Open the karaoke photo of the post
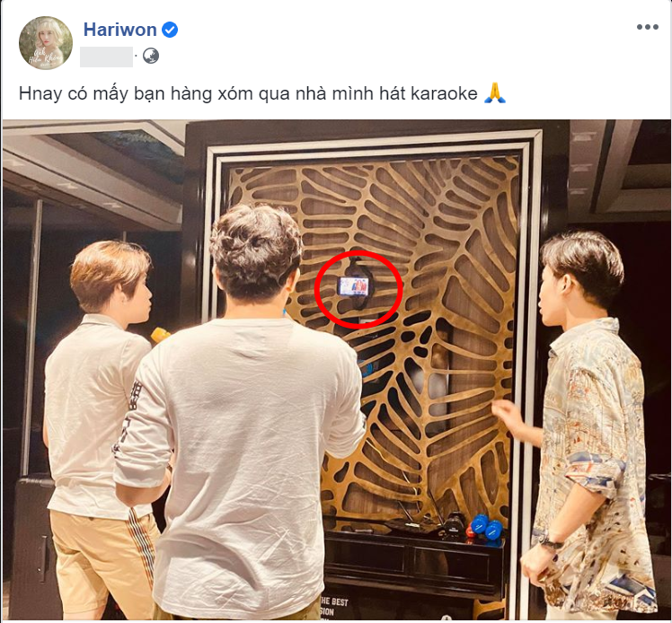672x623 pixels. point(336,371)
